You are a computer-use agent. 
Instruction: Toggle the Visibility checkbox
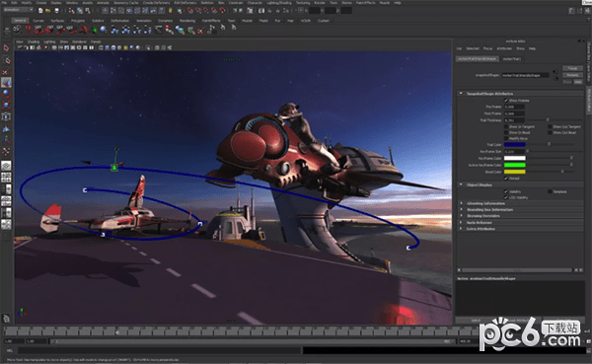[506, 191]
